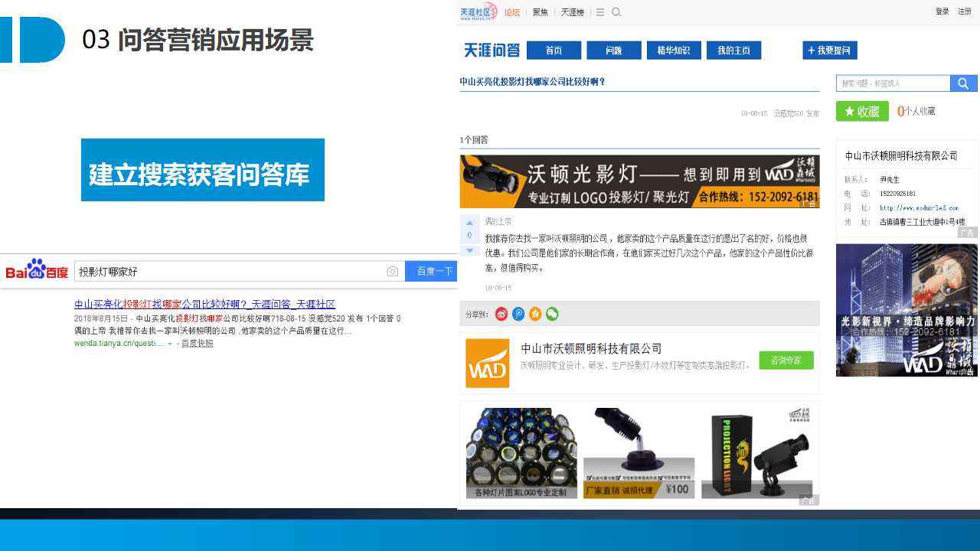This screenshot has height=551, width=980.
Task: Click the orange WAD company logo
Action: click(488, 363)
